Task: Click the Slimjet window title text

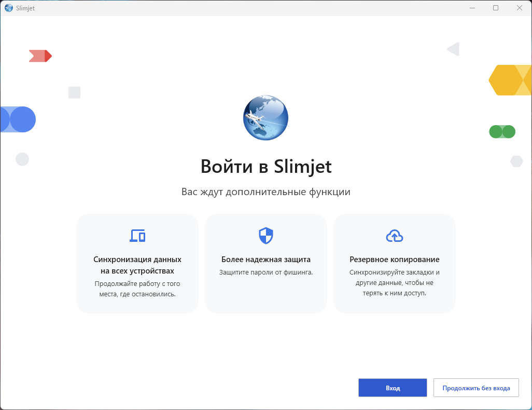Action: point(25,8)
